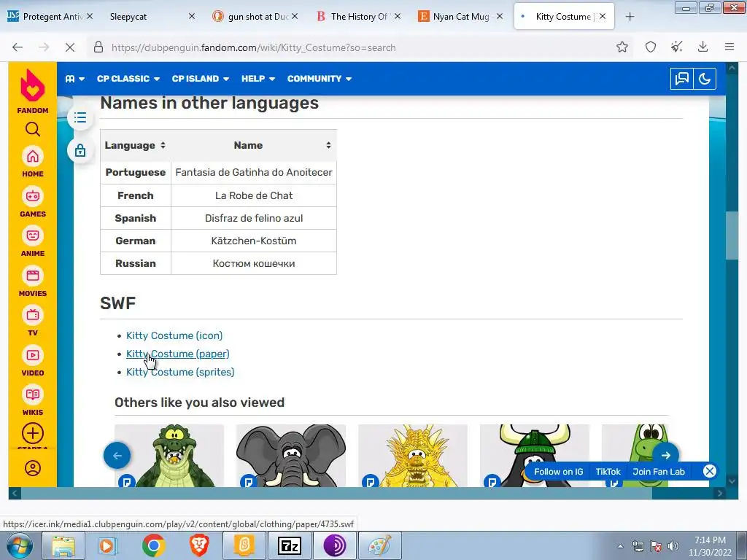Viewport: 747px width, 560px height.
Task: Open Brave browser from taskbar
Action: (x=198, y=545)
